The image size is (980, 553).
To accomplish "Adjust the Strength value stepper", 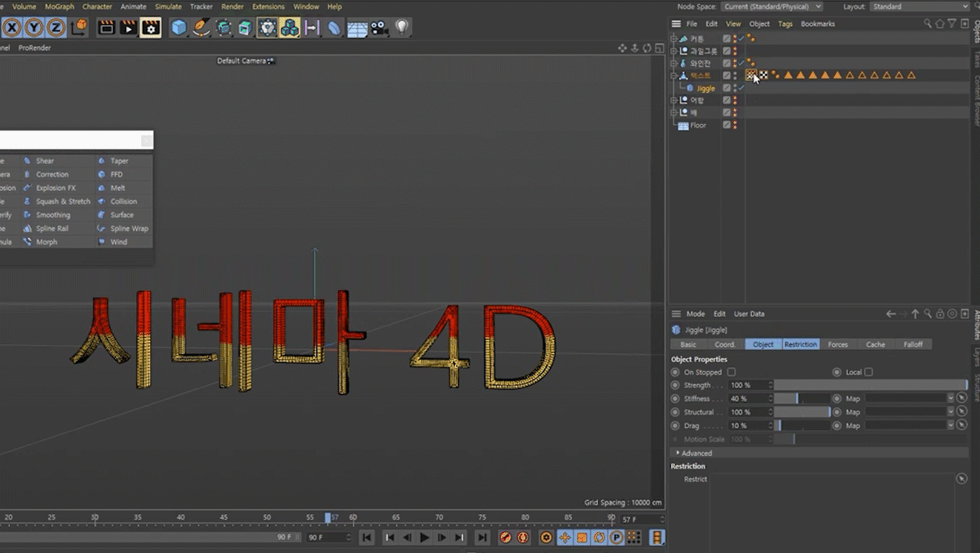I will (770, 385).
